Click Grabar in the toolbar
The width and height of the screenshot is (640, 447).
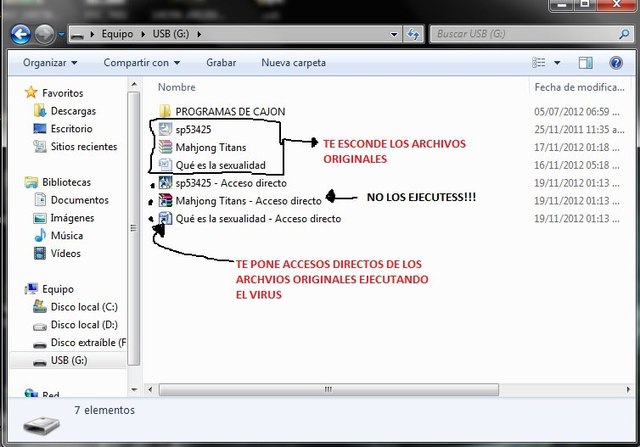pyautogui.click(x=221, y=63)
